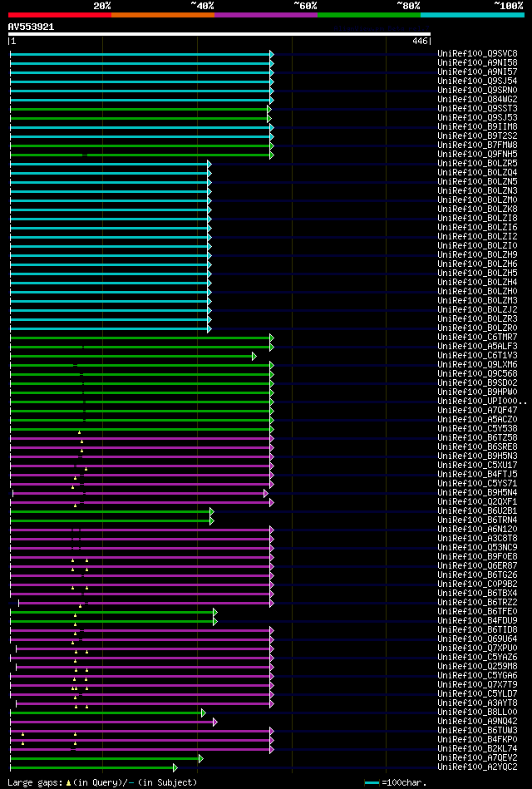Open the UniRef100_A7QEV2 hit label

(478, 757)
